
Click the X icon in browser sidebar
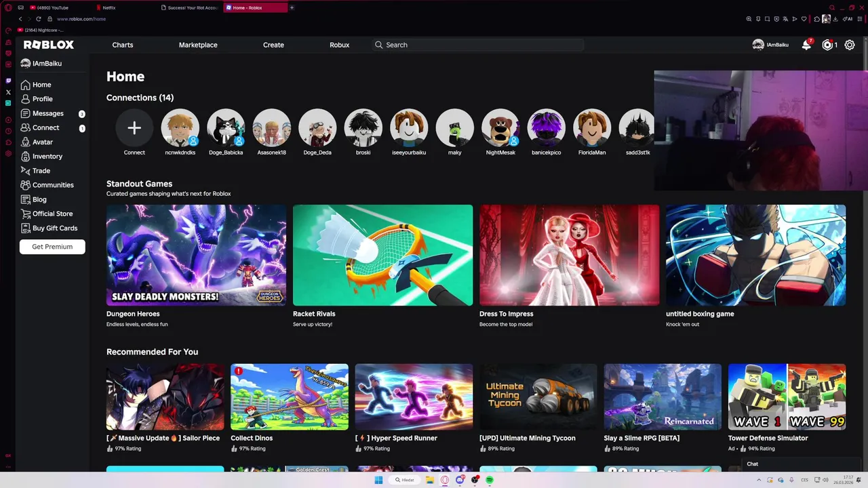(x=8, y=92)
